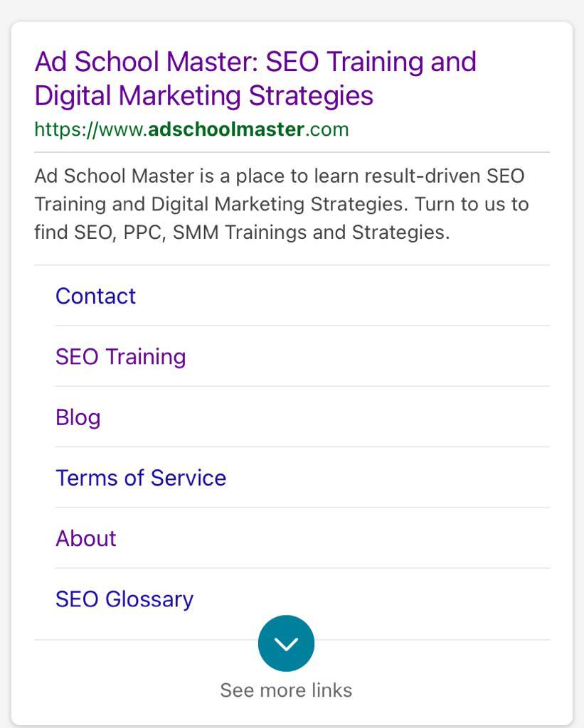Open the Blog sitelink
584x728 pixels.
[x=78, y=417]
